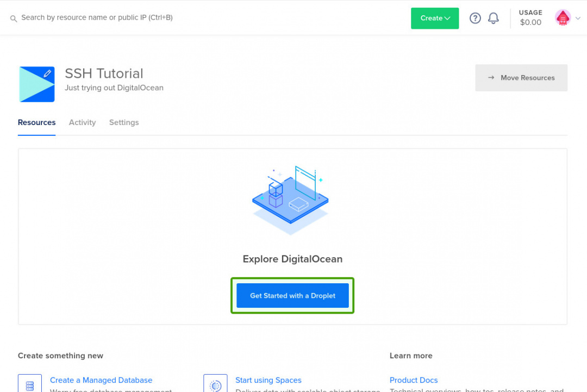Click the Explore DigitalOcean illustration
Image resolution: width=587 pixels, height=392 pixels.
pos(290,200)
